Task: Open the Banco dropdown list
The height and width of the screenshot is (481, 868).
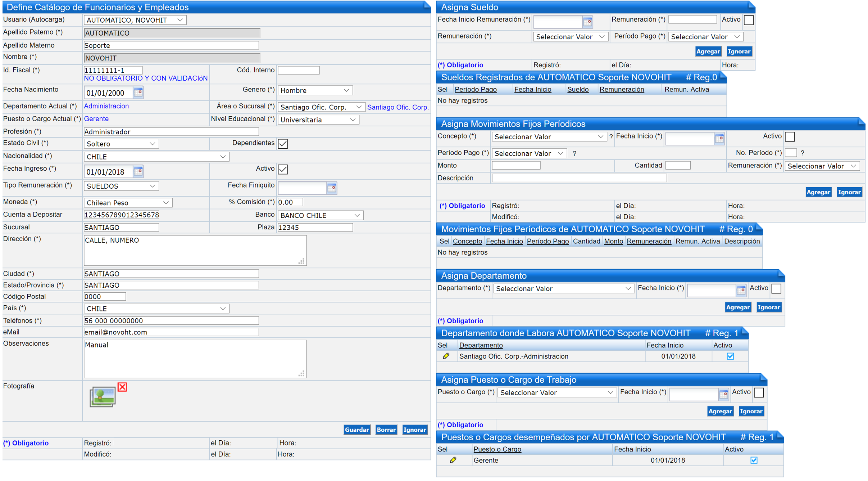Action: [x=320, y=215]
